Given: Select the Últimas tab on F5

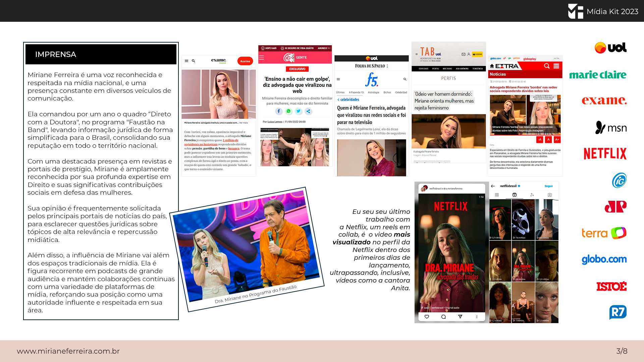Looking at the screenshot, I should (340, 93).
